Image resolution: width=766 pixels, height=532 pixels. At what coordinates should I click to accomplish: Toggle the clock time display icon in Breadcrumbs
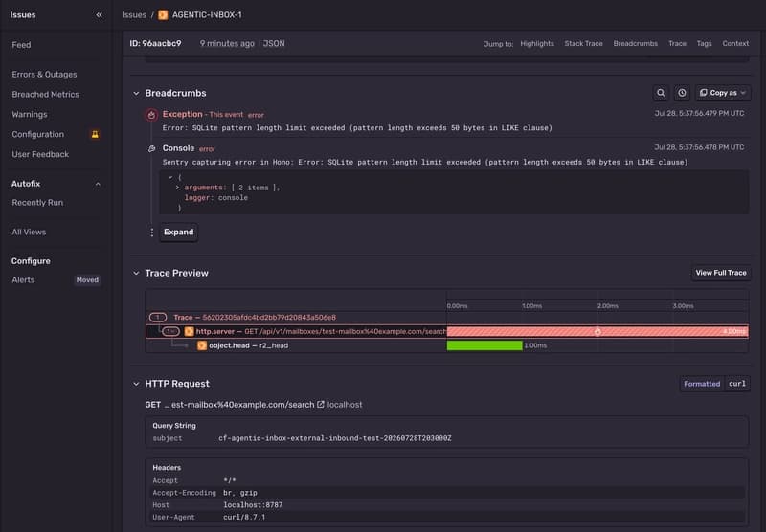coord(682,93)
